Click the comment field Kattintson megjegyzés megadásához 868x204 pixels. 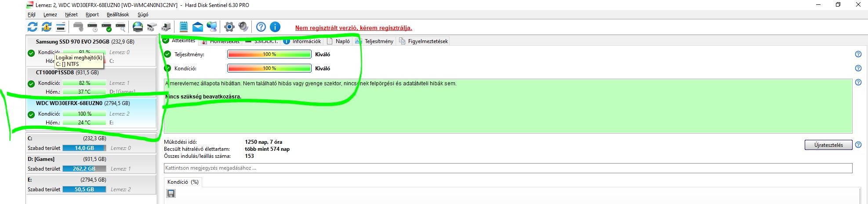coord(508,168)
